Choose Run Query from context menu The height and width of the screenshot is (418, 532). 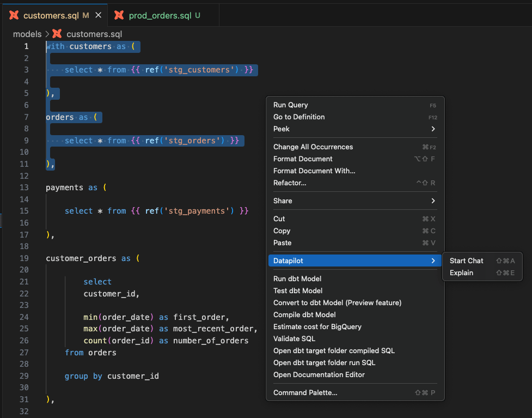[x=355, y=105]
